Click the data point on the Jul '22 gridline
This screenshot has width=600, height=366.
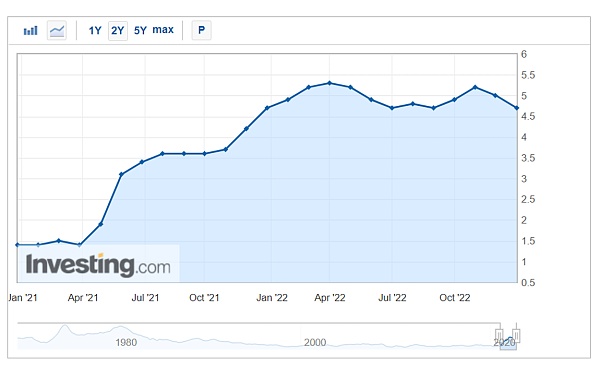click(392, 108)
